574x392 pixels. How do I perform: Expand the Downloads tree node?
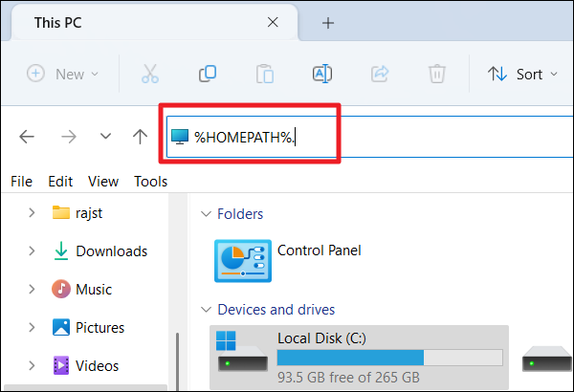[x=32, y=251]
